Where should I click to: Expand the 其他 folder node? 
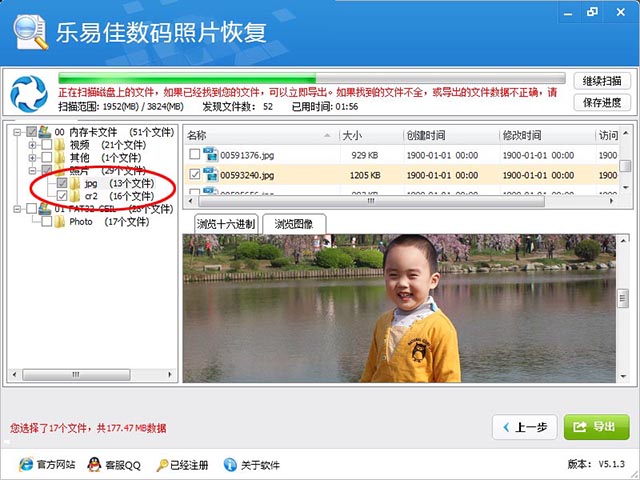click(x=32, y=157)
